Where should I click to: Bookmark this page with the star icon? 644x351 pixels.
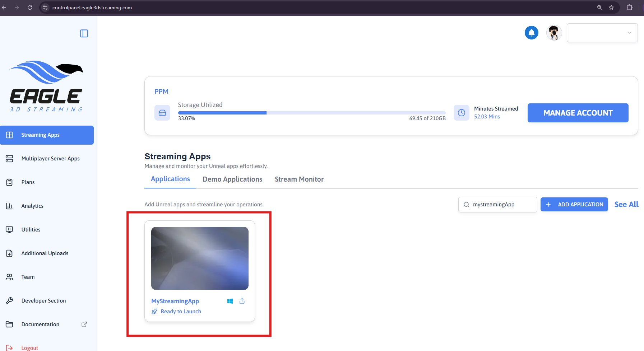click(611, 8)
